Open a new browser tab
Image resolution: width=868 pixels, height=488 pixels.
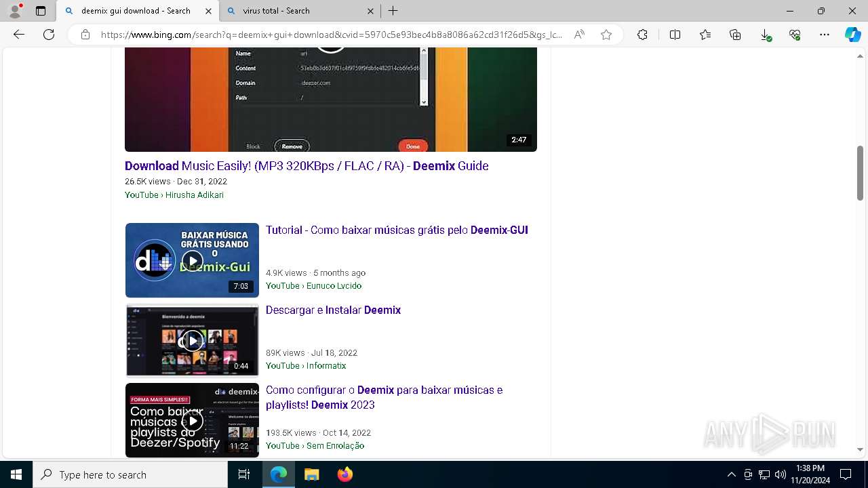point(393,11)
